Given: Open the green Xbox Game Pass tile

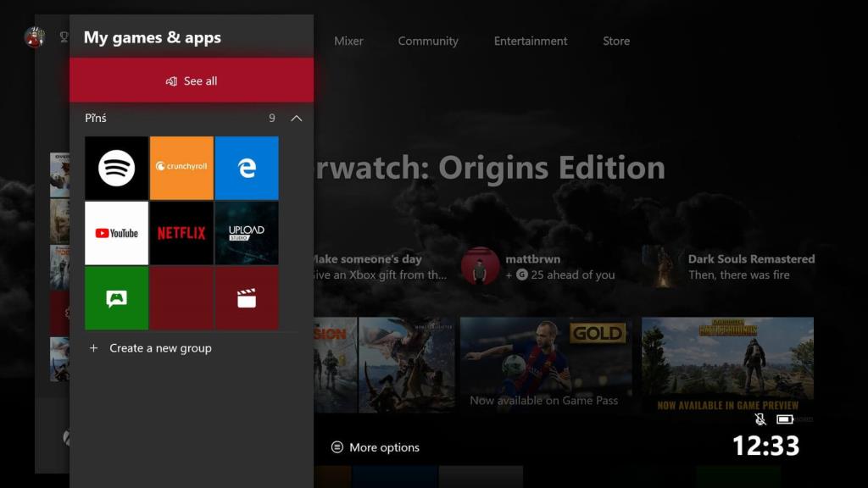Looking at the screenshot, I should [x=116, y=298].
